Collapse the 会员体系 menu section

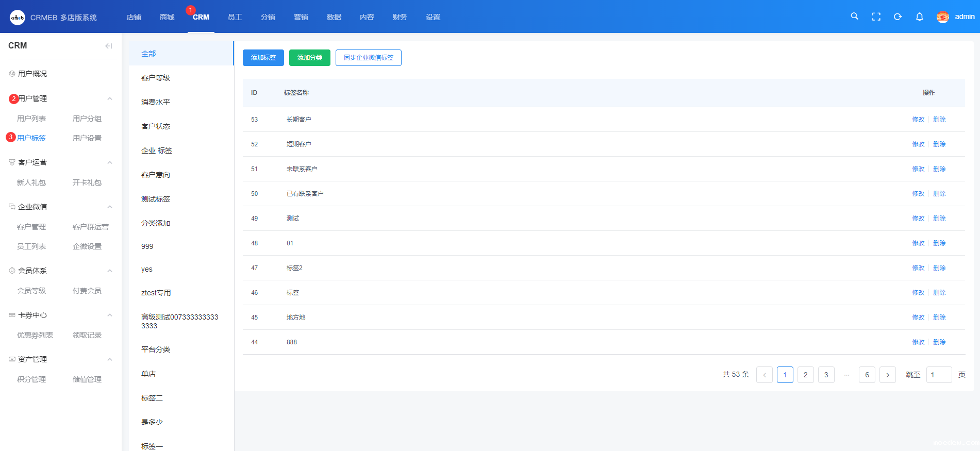[110, 271]
